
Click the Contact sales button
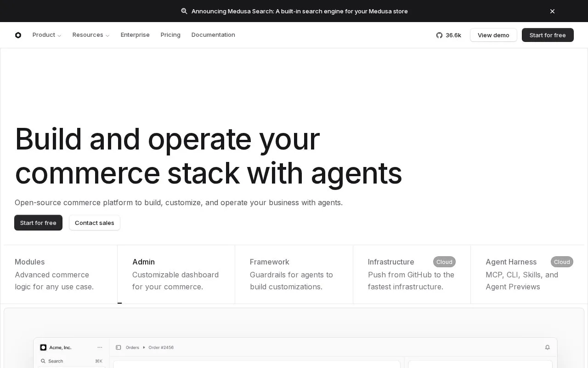[x=95, y=223]
